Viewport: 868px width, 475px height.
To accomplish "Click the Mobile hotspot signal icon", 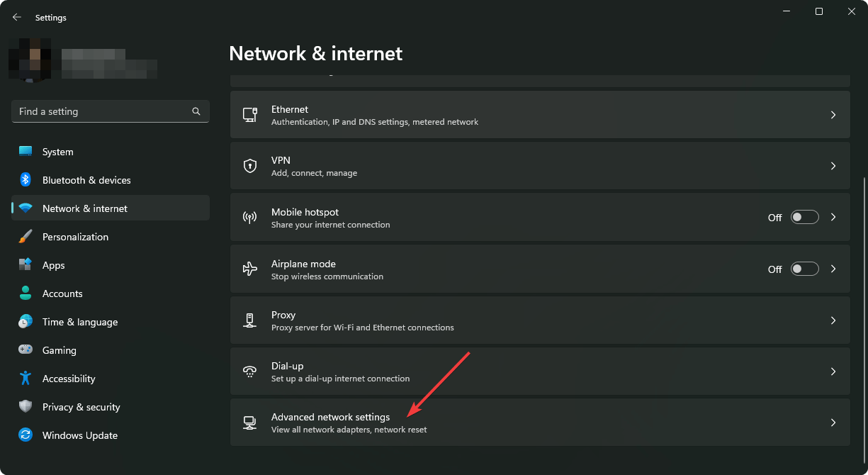I will click(249, 218).
